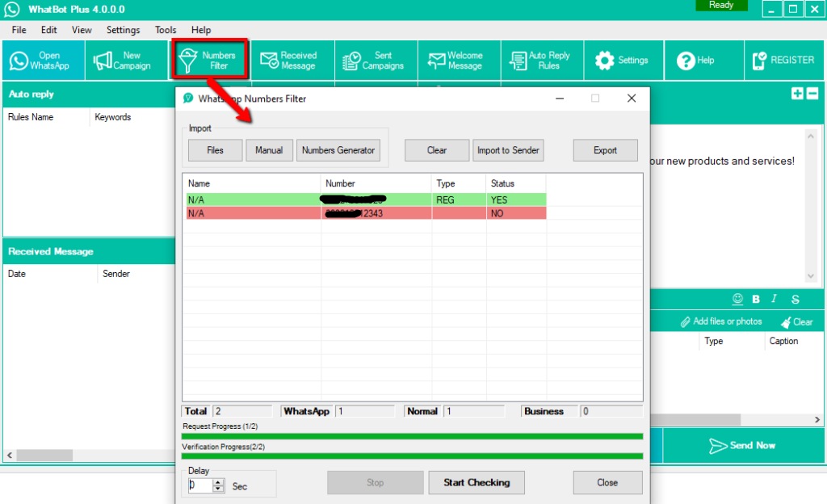Open the Numbers Filter tool
The height and width of the screenshot is (504, 827).
(x=209, y=61)
